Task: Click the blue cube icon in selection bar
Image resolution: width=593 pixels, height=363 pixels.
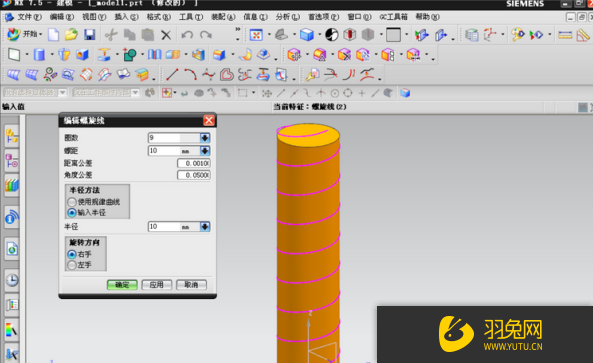Action: coord(405,93)
